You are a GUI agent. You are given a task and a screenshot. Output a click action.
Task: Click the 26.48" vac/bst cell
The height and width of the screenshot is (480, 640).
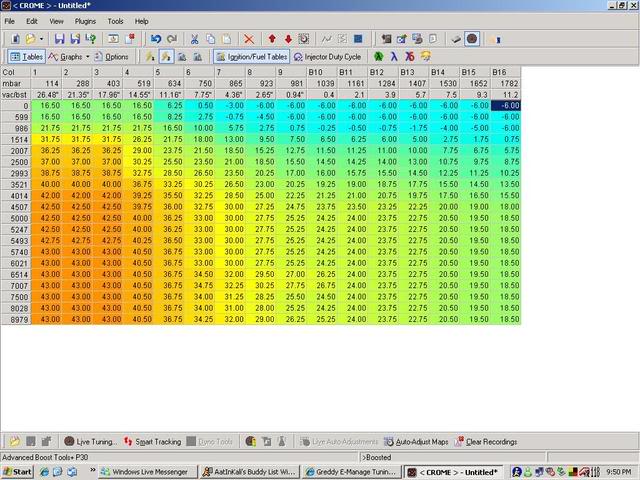tap(46, 95)
